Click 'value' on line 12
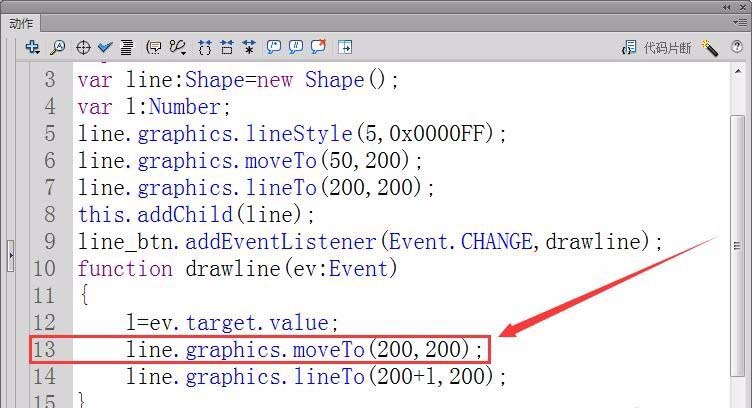 coord(299,323)
